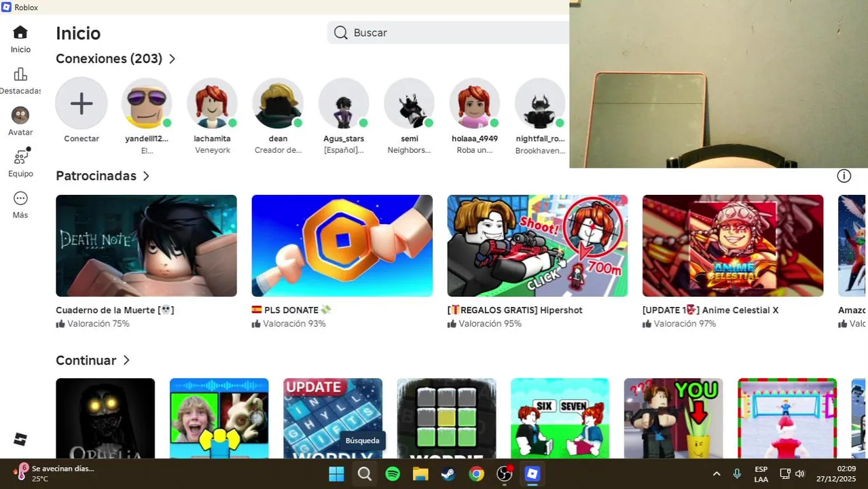Open lachamita friend avatar

212,103
